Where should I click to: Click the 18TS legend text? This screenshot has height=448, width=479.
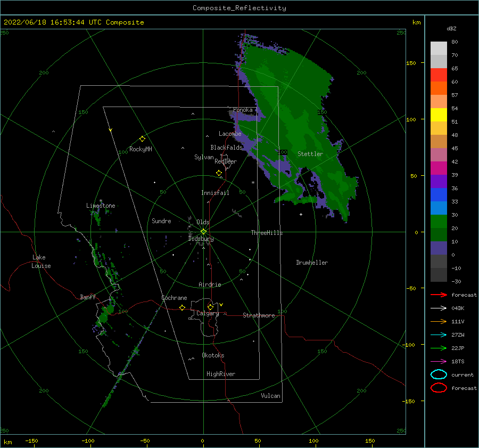tap(458, 362)
